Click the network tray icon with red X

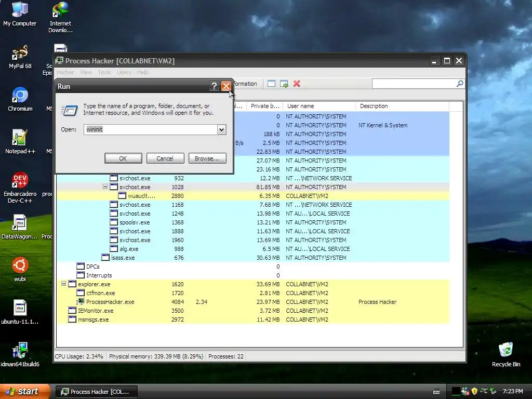click(x=465, y=391)
